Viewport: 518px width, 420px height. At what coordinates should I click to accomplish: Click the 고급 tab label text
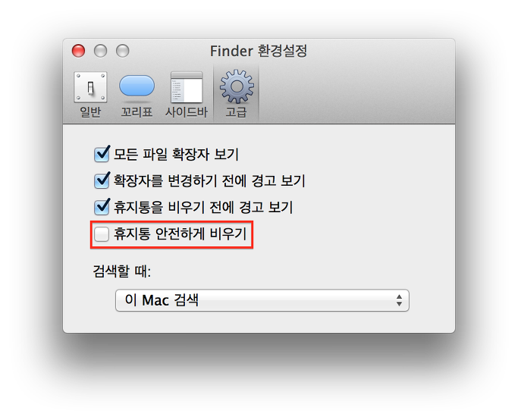click(236, 112)
